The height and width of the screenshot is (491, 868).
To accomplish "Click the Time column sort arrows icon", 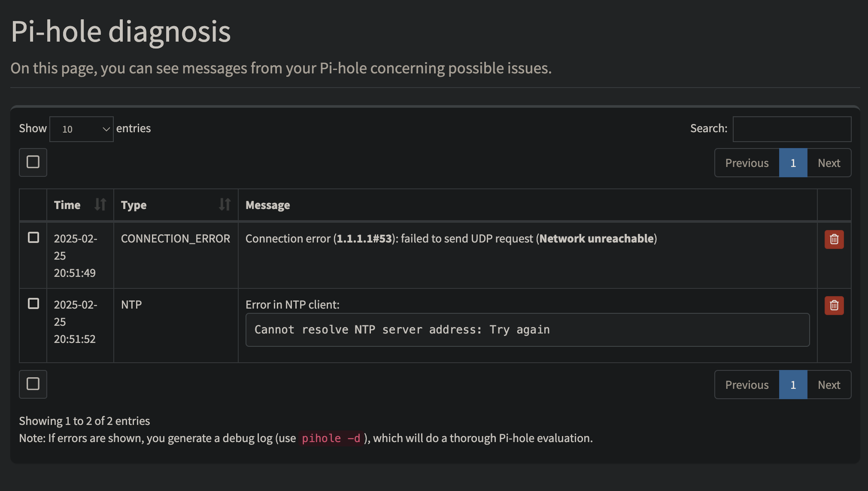I will click(x=100, y=204).
